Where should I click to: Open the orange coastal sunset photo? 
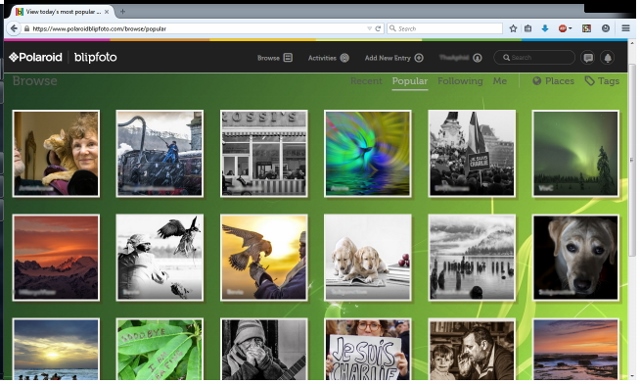(x=576, y=349)
